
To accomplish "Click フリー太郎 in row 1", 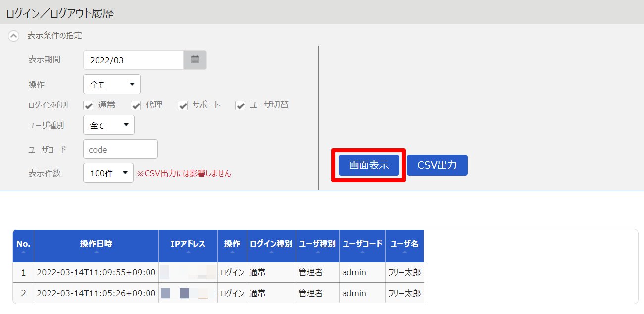I will 405,272.
